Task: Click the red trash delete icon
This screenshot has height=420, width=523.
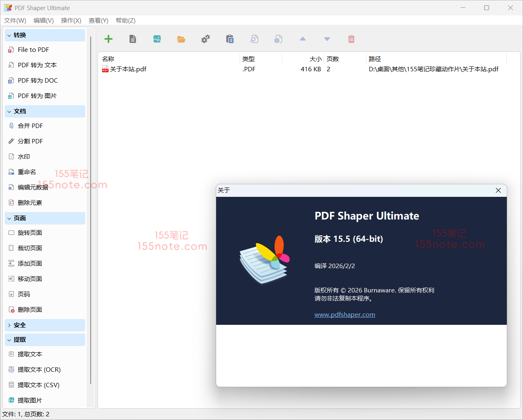Action: point(351,39)
